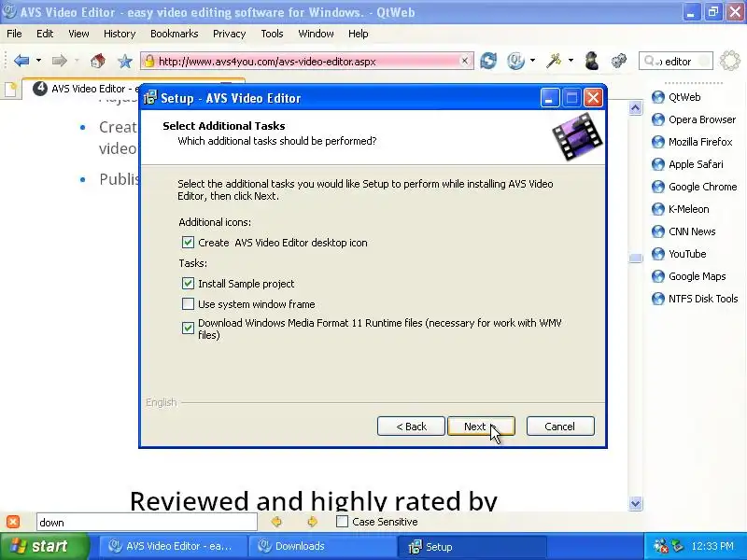Open the CNN News bookmark
747x560 pixels.
click(x=684, y=231)
